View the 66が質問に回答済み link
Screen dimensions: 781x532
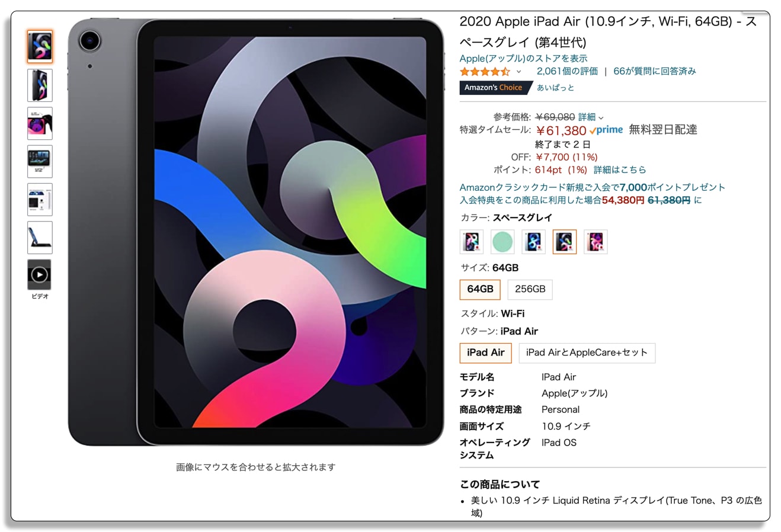655,71
